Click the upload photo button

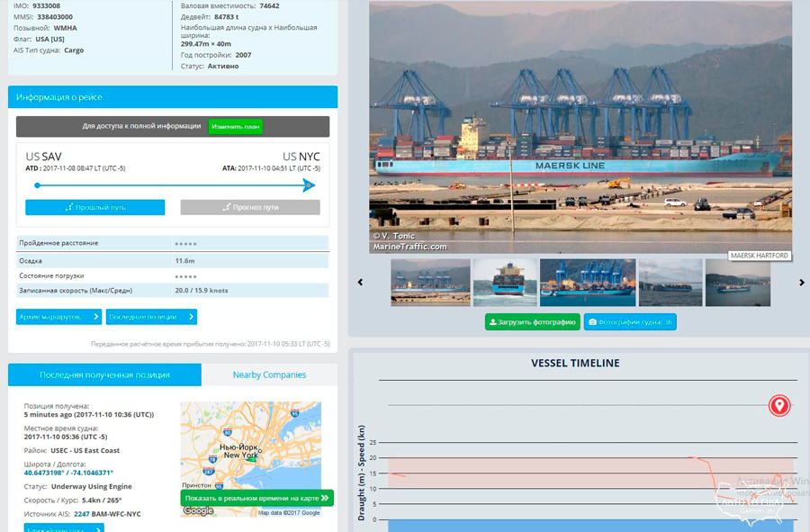point(532,321)
